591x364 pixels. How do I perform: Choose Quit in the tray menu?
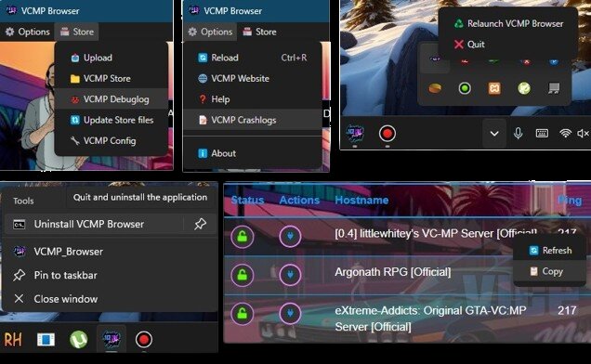point(508,44)
